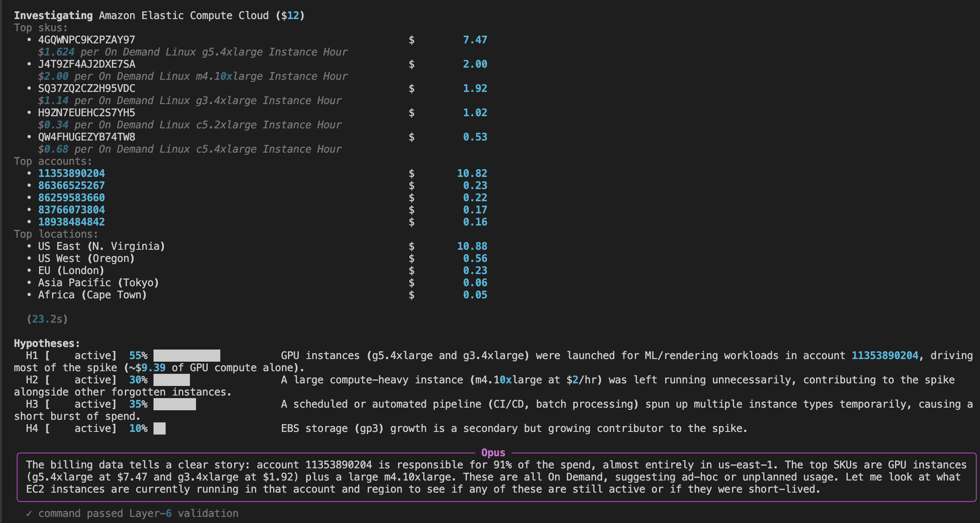Click the Opus message box text
980x523 pixels.
[x=497, y=477]
